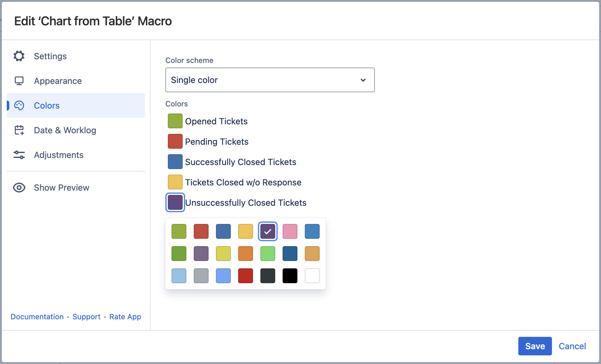Image resolution: width=601 pixels, height=364 pixels.
Task: Open the Documentation link
Action: point(37,317)
